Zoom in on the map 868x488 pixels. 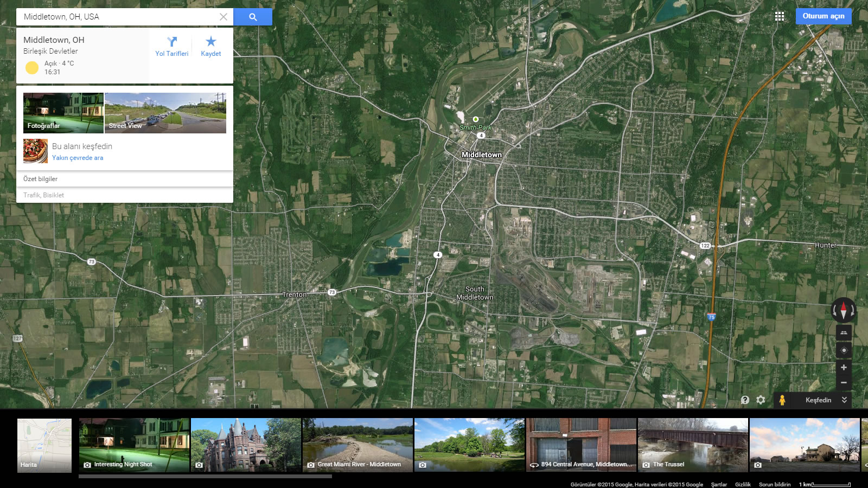[x=843, y=368]
